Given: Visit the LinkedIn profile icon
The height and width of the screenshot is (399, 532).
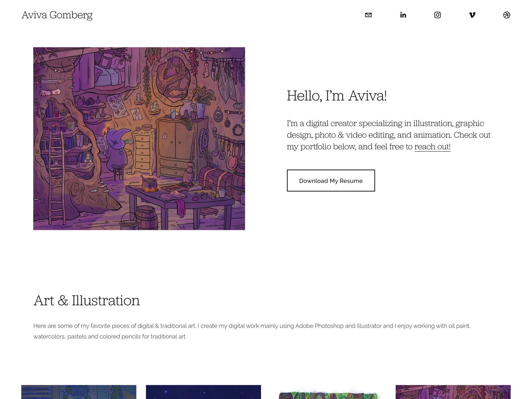Looking at the screenshot, I should pos(403,15).
